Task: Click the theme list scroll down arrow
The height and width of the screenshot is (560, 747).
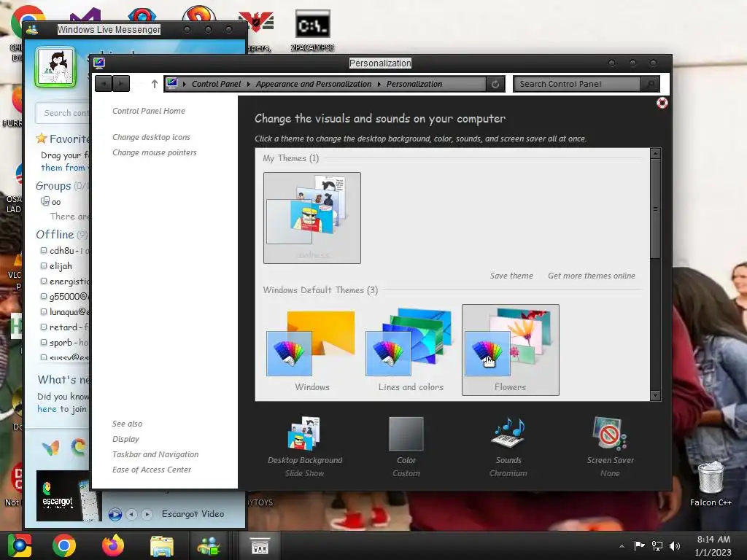Action: (656, 395)
